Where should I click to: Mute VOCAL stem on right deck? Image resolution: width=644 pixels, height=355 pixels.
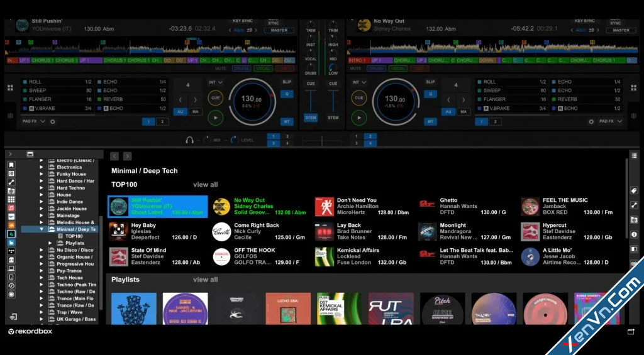coord(398,68)
